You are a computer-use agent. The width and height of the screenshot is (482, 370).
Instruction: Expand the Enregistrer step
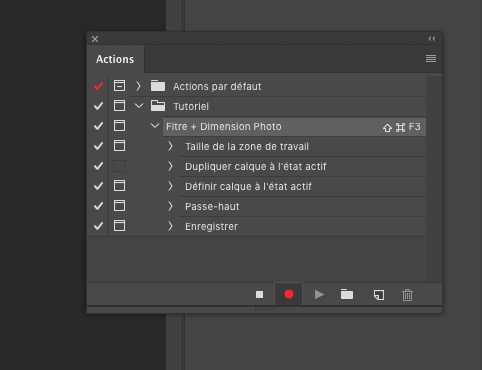(170, 226)
